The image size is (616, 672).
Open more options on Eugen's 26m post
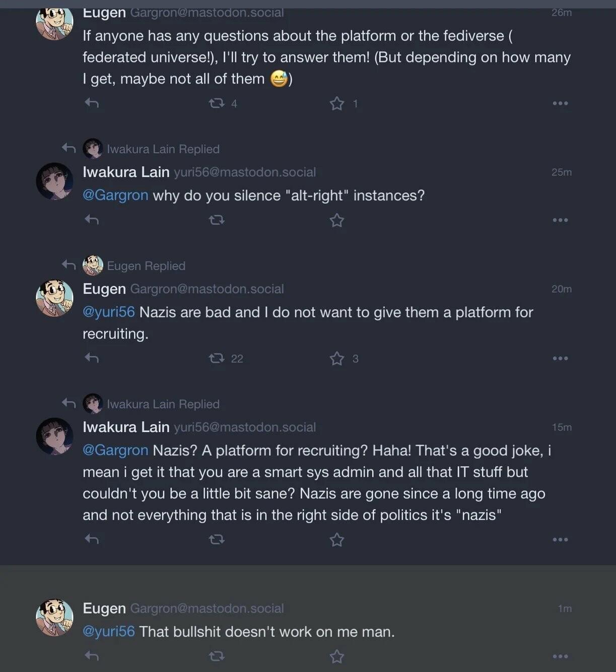(x=560, y=103)
